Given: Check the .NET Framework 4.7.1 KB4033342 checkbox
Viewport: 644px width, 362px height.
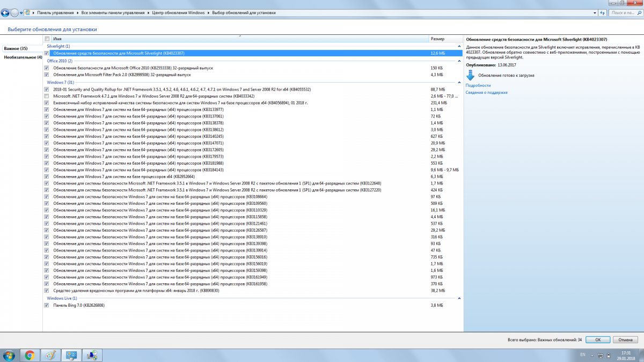Looking at the screenshot, I should [47, 96].
